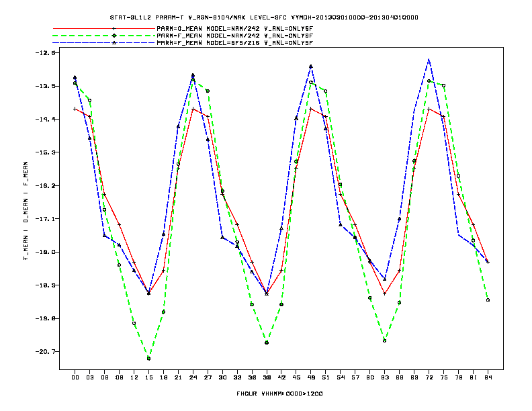Click the x-axis tick label 27

[208, 377]
